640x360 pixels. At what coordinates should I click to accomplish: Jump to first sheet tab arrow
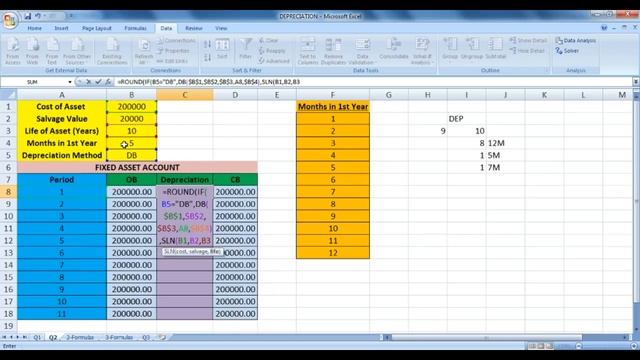pos(4,338)
